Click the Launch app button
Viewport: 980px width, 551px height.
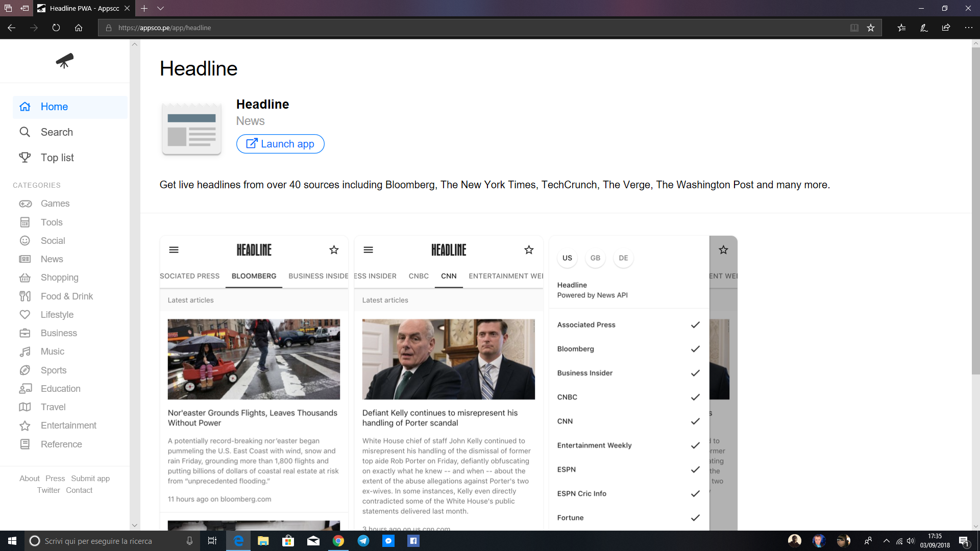pyautogui.click(x=280, y=144)
